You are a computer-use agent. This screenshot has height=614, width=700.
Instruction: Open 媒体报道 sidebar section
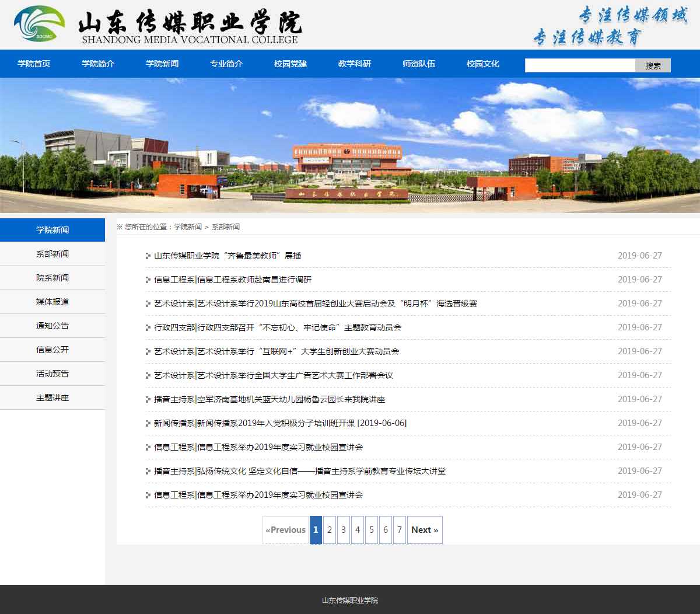(52, 302)
